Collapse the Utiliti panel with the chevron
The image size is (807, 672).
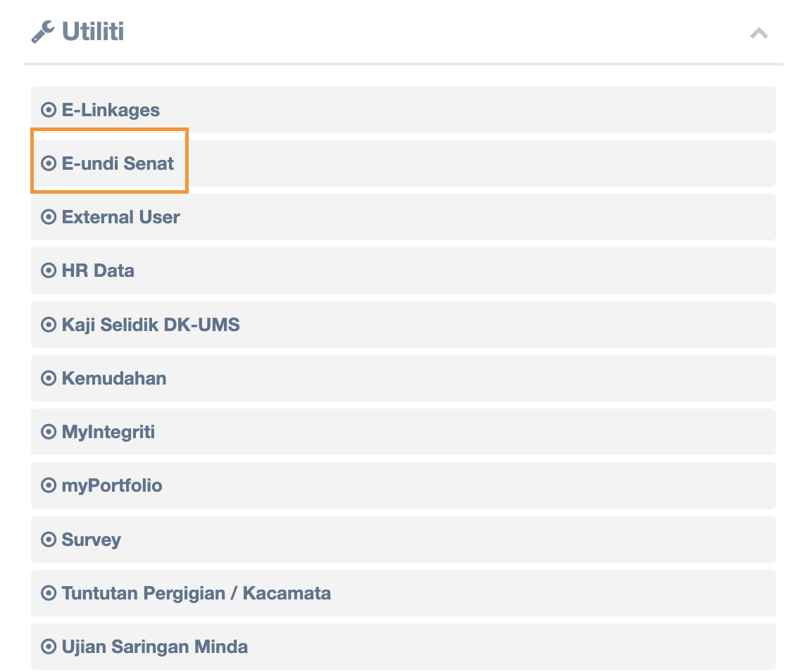[758, 33]
